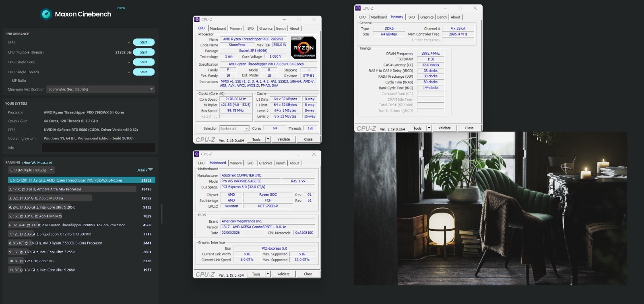Click the Tools button in the CPU-Z window showing the CPU tab

[256, 139]
